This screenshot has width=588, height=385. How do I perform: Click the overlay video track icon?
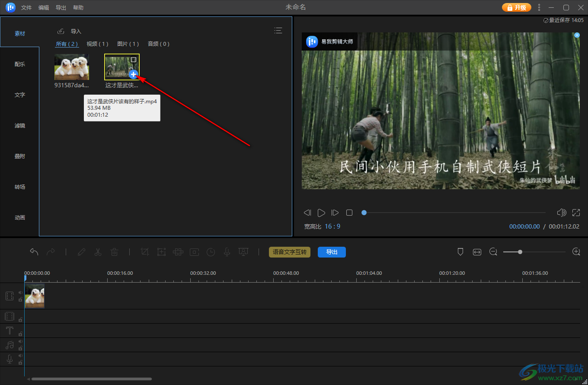click(10, 316)
